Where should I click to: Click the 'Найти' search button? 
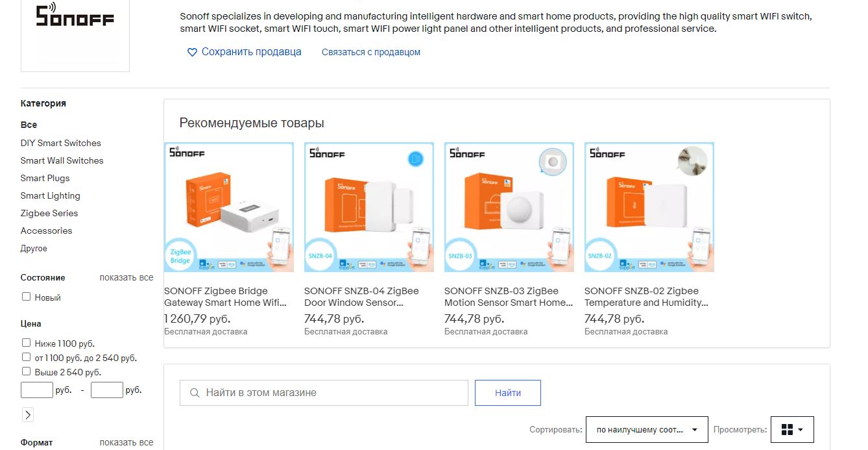(x=508, y=393)
